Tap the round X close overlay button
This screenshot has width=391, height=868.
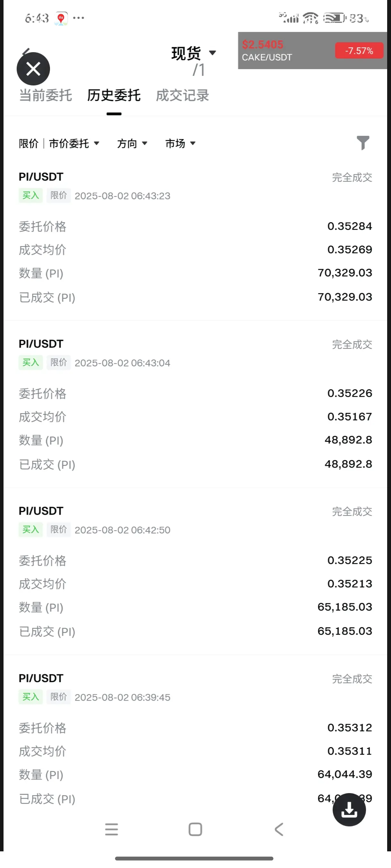pyautogui.click(x=33, y=69)
